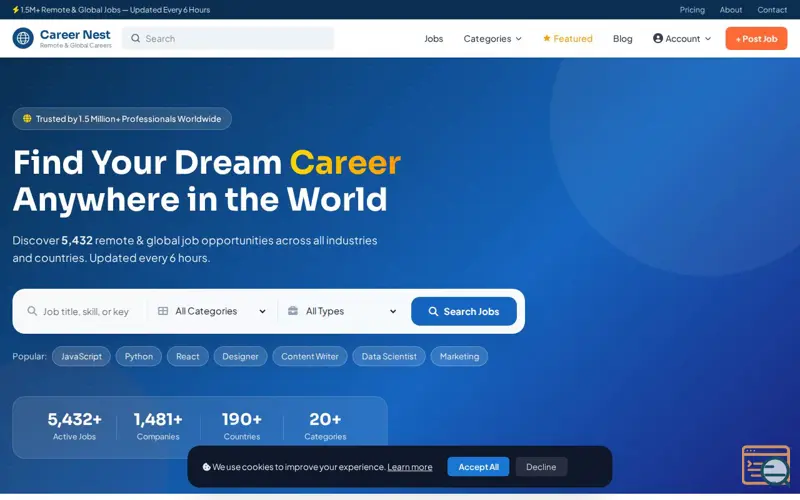The height and width of the screenshot is (500, 800).
Task: Select the React popular tag
Action: coord(188,356)
